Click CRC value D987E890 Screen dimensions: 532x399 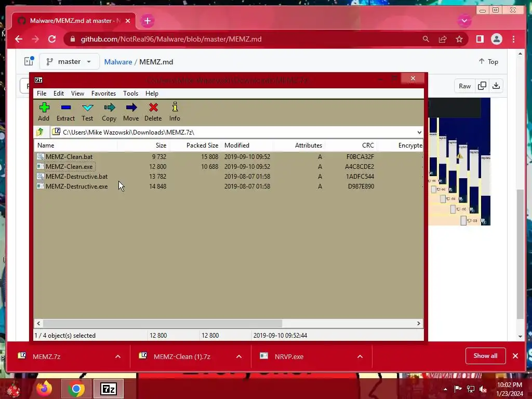coord(361,187)
